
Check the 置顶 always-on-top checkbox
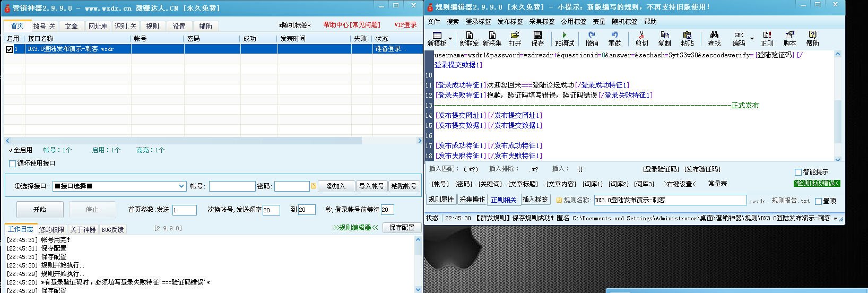coord(818,201)
